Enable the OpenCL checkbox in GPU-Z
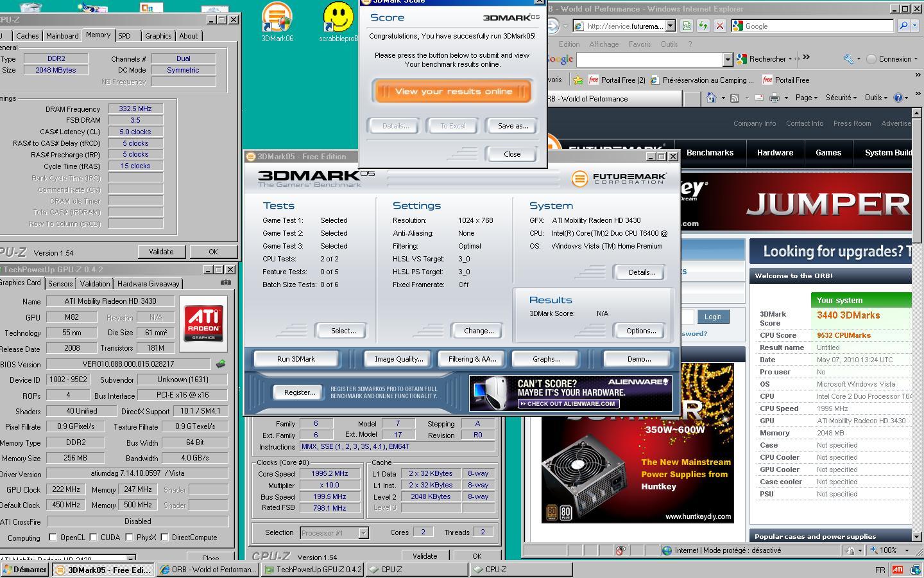This screenshot has height=578, width=924. [x=53, y=538]
